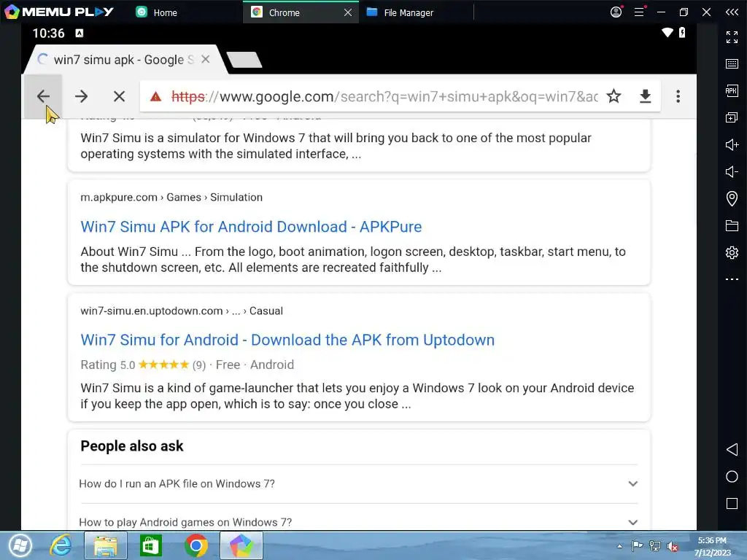
Task: Open Win7 Simu for Android Uptodown link
Action: [287, 340]
